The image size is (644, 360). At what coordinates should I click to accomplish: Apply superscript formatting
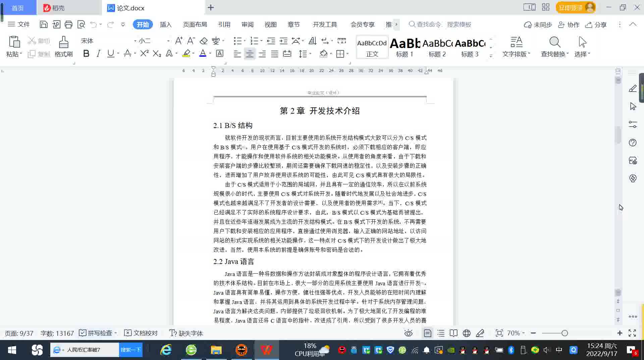(145, 53)
